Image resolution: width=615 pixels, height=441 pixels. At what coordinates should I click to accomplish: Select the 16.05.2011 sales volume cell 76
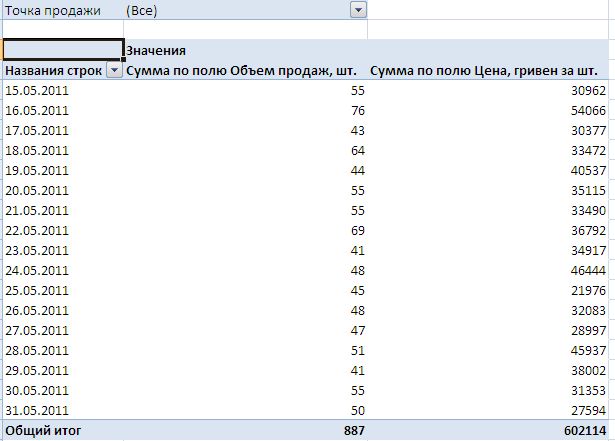tap(357, 111)
